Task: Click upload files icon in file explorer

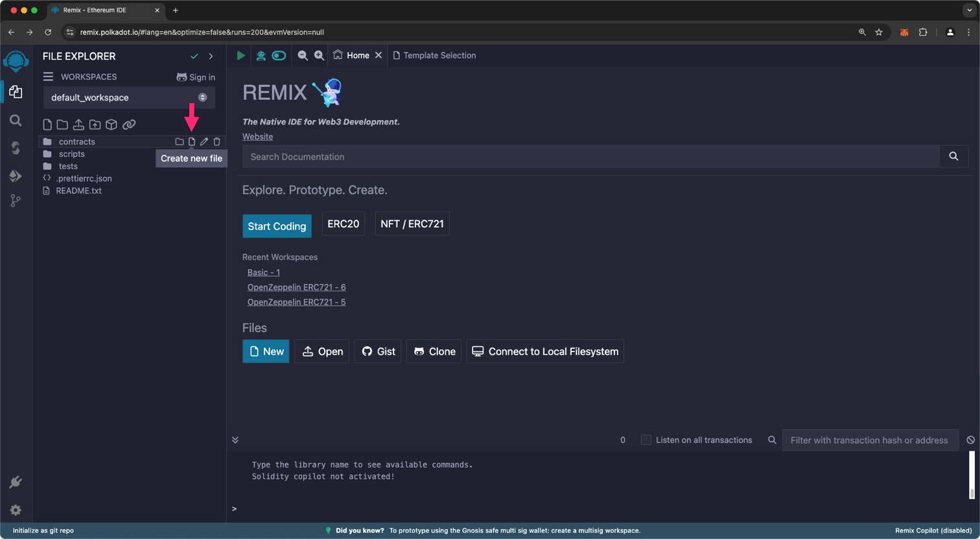Action: click(78, 125)
